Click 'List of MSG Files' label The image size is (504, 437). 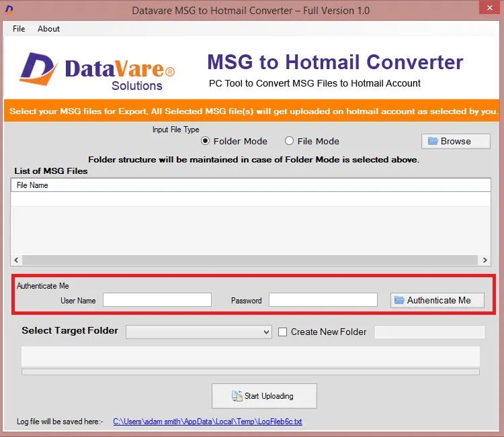[x=51, y=171]
